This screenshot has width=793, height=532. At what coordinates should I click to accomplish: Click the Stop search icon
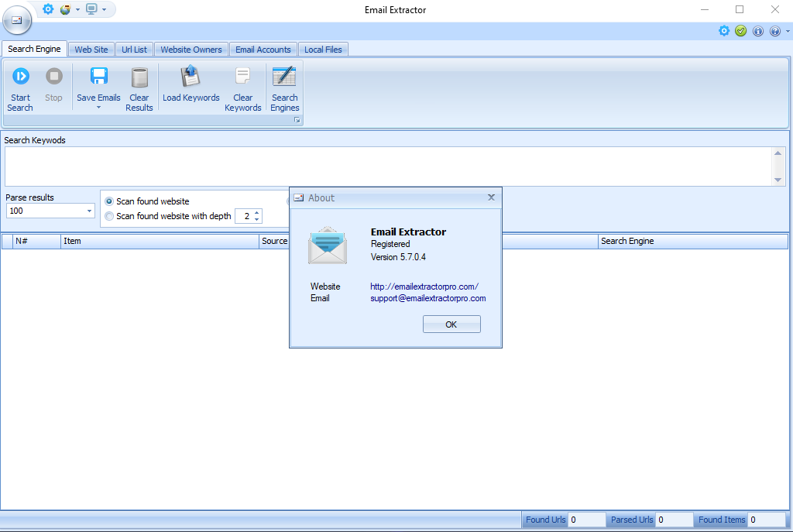(x=54, y=77)
